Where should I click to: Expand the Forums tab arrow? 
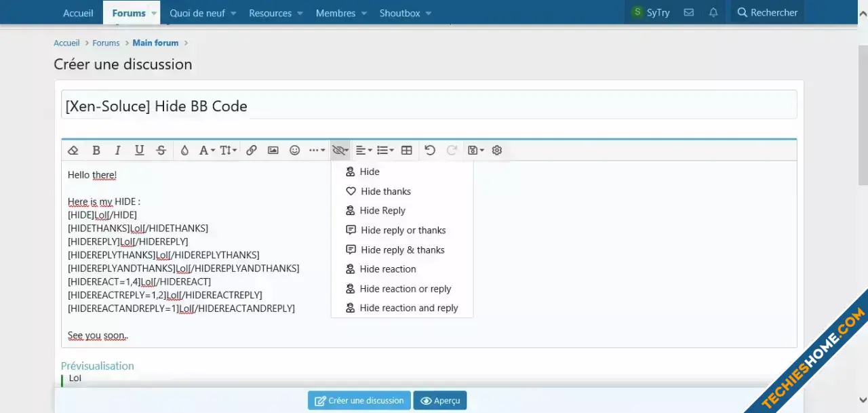[x=154, y=13]
